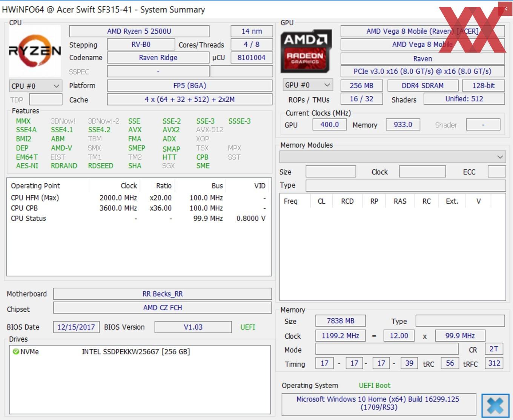Click the PCIe v3.0 x16 bus field
Image resolution: width=513 pixels, height=420 pixels.
pos(422,71)
